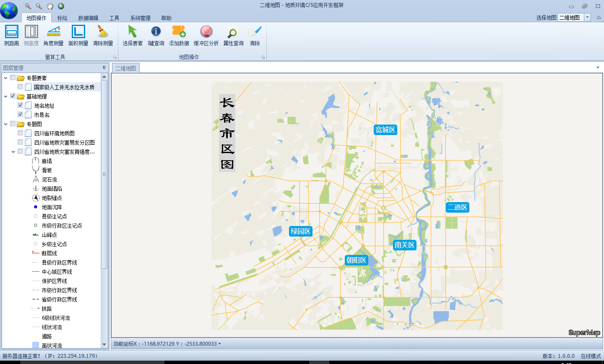This screenshot has height=364, width=604.
Task: Check the 四川省环境地质图 layer checkbox
Action: 21,133
